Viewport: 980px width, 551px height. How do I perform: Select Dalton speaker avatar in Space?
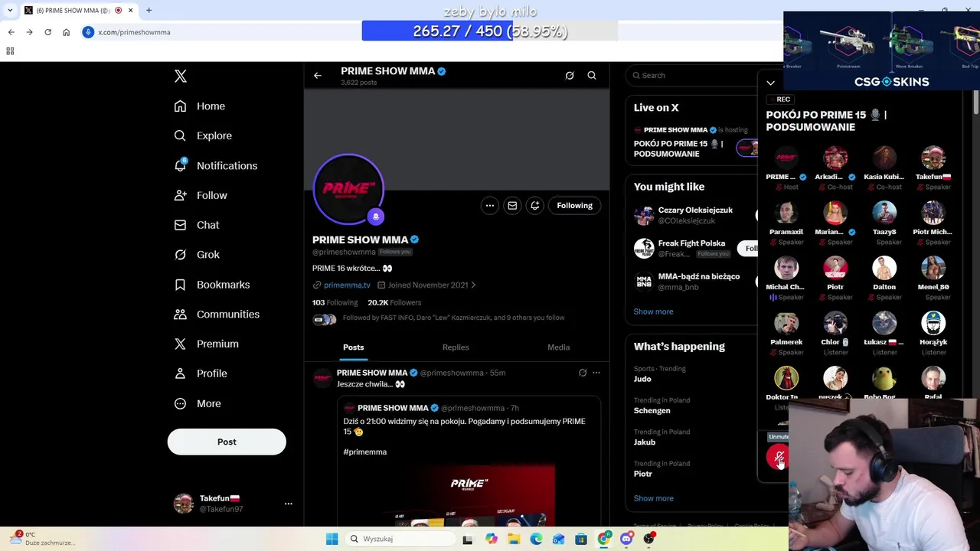[884, 269]
